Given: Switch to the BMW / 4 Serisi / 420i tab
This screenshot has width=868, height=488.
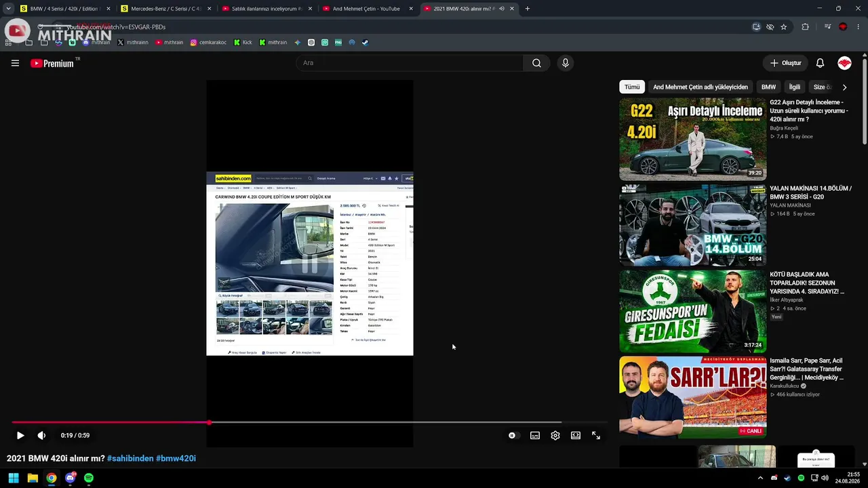Looking at the screenshot, I should click(x=64, y=9).
